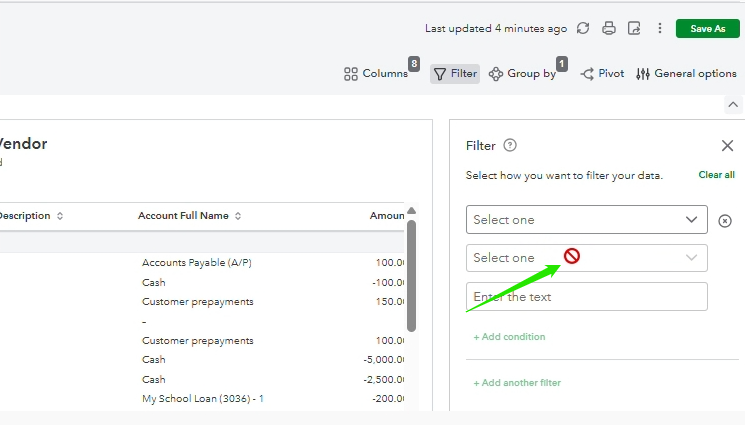The height and width of the screenshot is (425, 745).
Task: Open General options
Action: click(x=686, y=74)
